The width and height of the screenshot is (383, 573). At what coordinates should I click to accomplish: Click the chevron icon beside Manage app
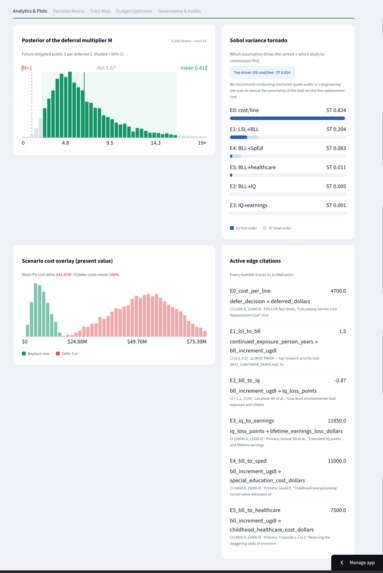(342, 562)
